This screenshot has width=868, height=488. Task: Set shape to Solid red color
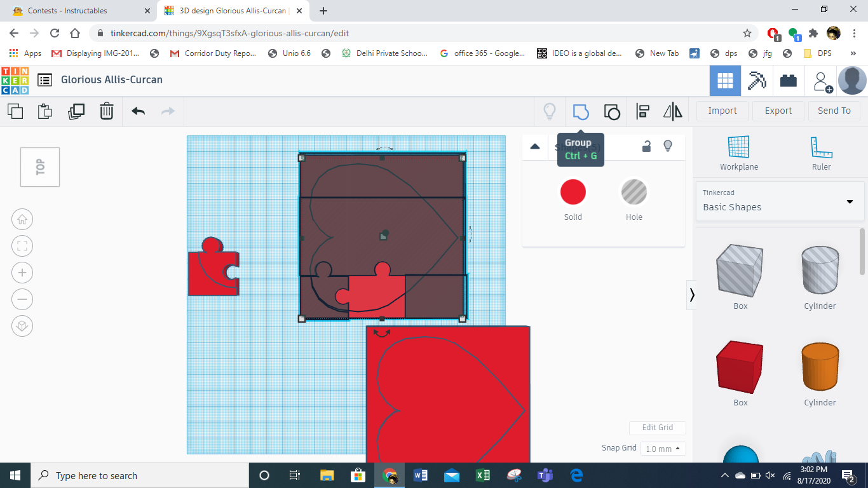[x=573, y=192]
